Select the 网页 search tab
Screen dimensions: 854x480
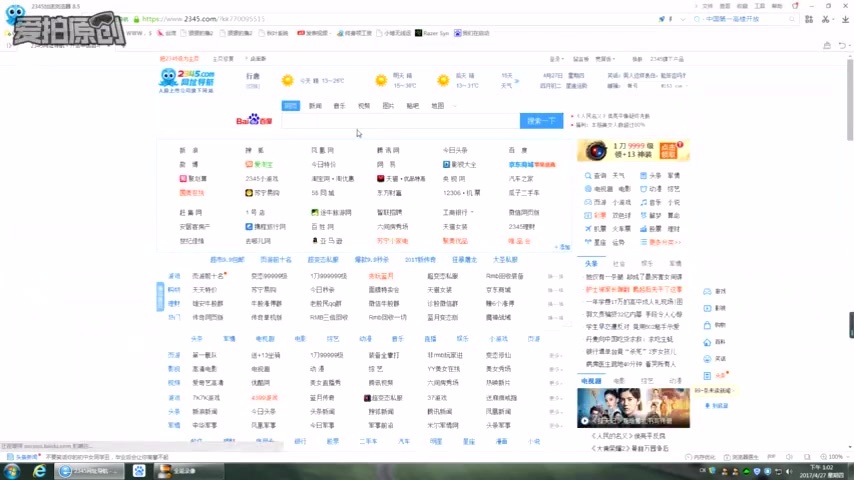point(291,106)
